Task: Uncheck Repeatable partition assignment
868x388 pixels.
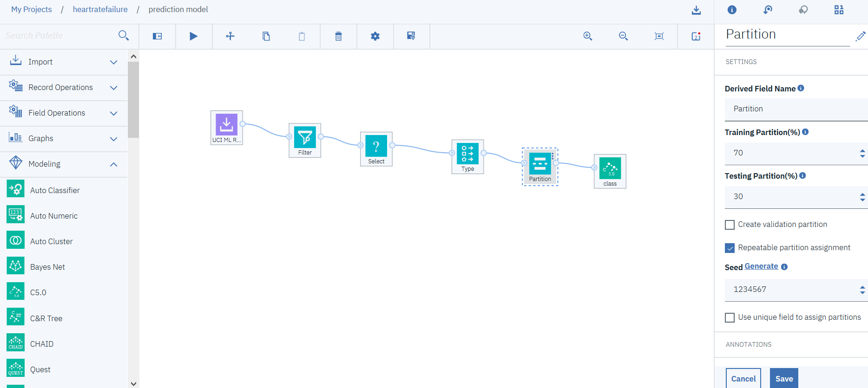Action: 730,248
